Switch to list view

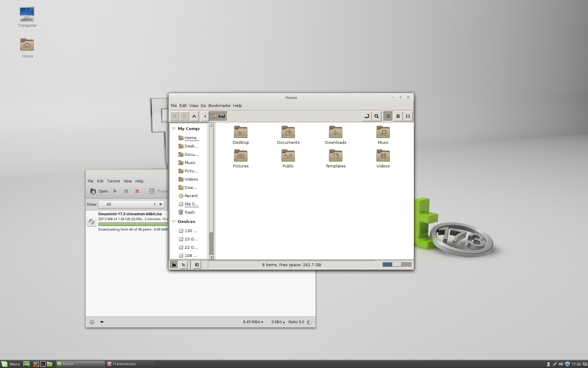tap(398, 116)
